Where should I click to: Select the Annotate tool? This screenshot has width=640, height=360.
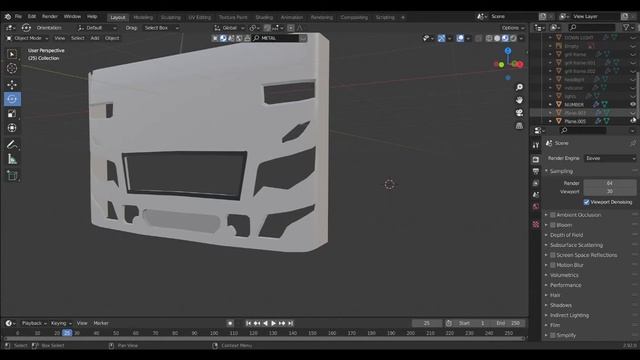click(x=12, y=144)
